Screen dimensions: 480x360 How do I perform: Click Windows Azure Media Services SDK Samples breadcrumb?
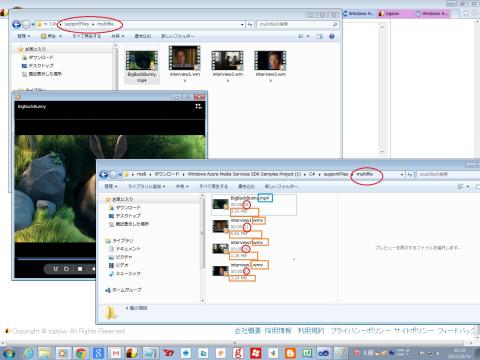tap(244, 174)
